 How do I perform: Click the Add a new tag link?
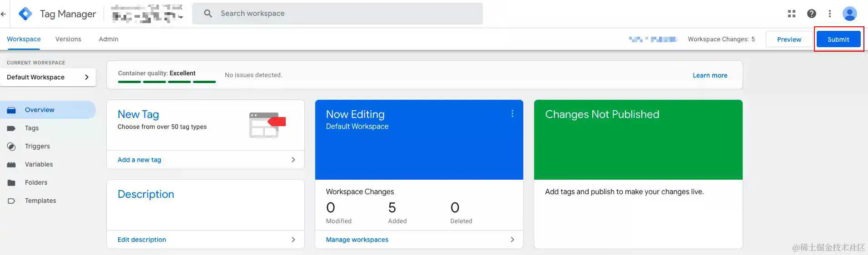(x=139, y=160)
